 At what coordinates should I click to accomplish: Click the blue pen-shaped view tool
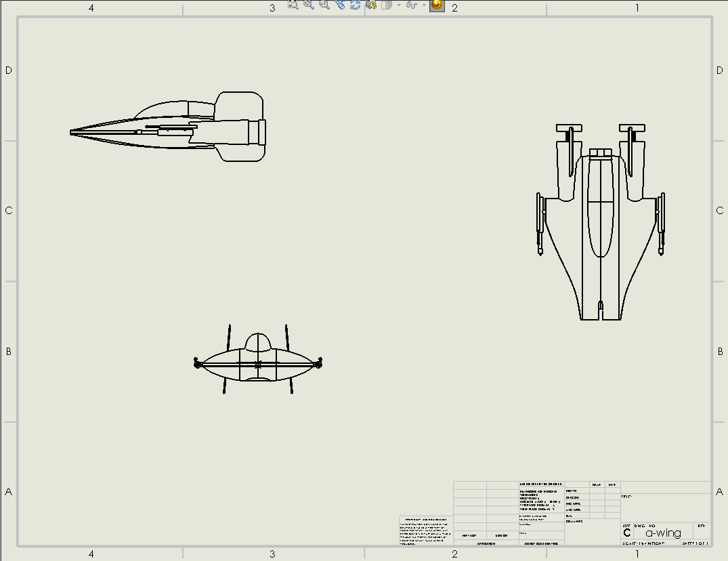341,5
